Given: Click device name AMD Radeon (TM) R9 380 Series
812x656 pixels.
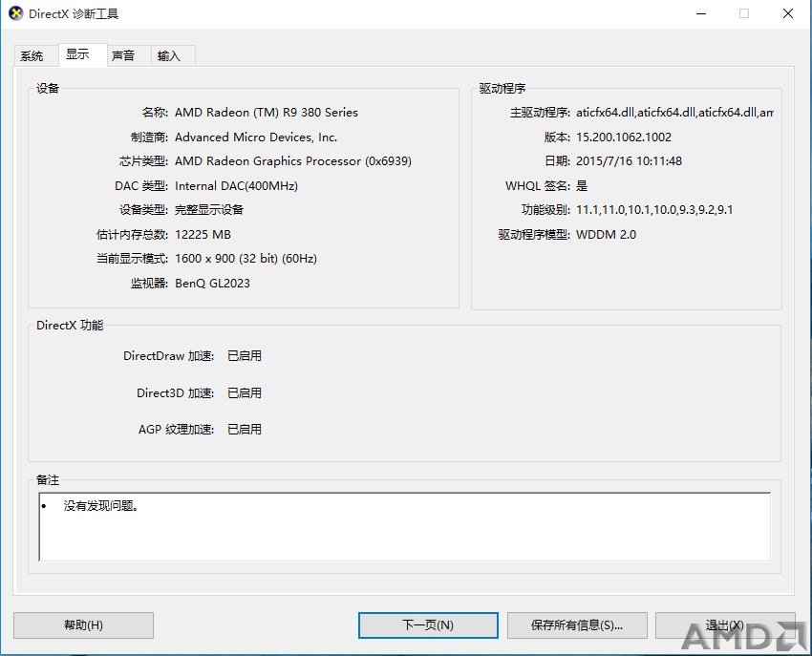Looking at the screenshot, I should (267, 113).
